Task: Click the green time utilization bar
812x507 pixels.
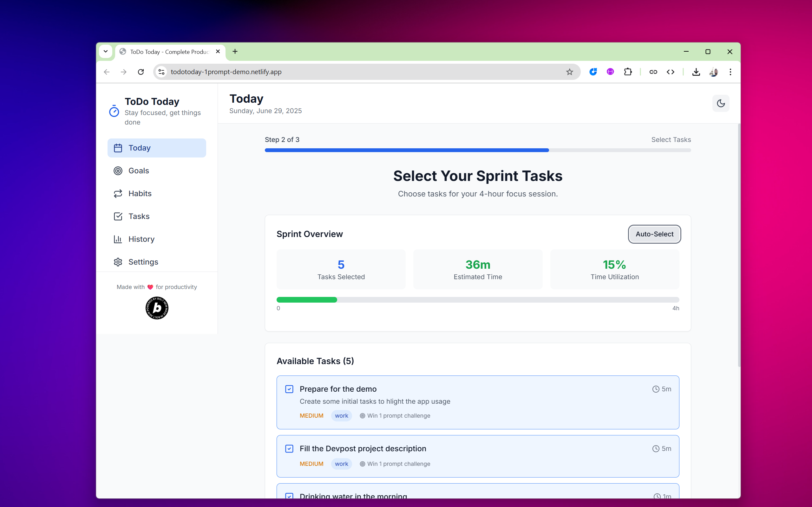Action: (x=306, y=300)
